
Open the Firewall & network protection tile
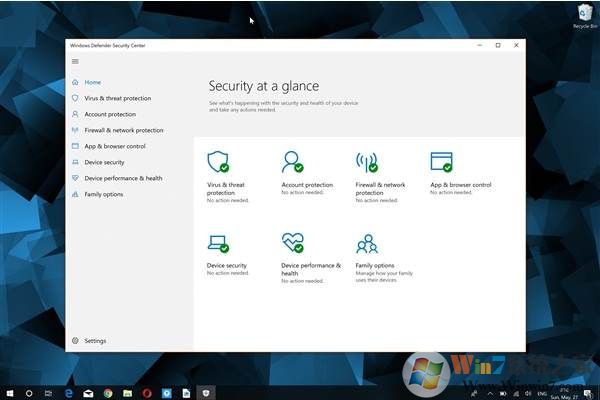click(x=367, y=163)
